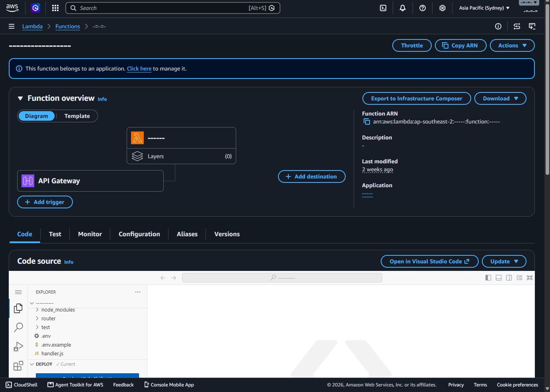
Task: Switch to the Test tab
Action: point(55,234)
